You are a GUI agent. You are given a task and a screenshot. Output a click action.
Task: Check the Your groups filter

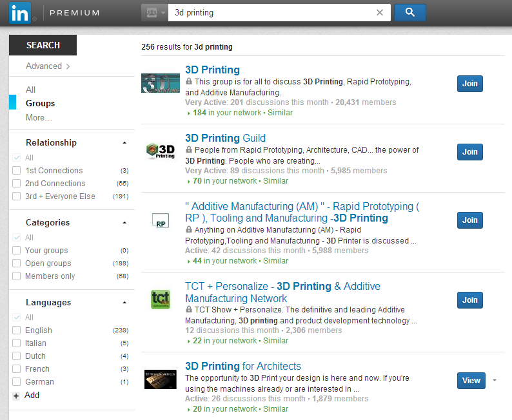coord(16,251)
